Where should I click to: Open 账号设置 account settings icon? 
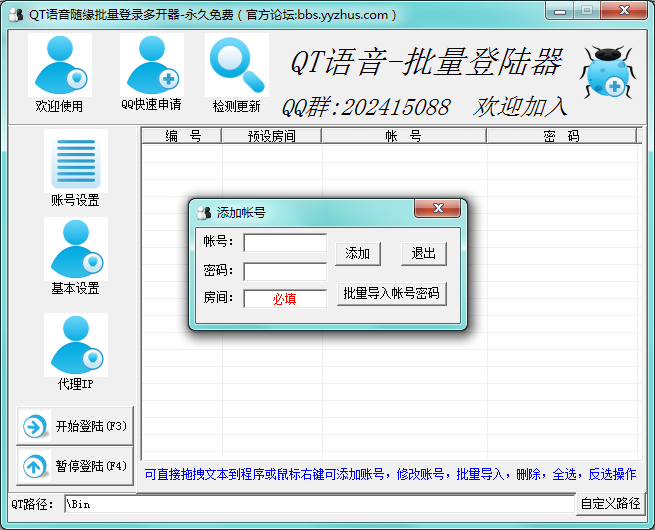click(75, 161)
